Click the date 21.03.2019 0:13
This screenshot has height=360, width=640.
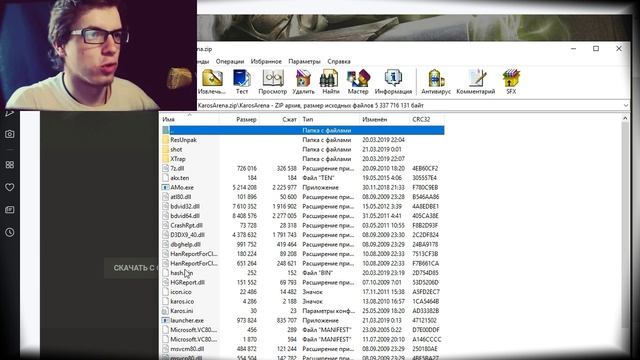(x=382, y=320)
